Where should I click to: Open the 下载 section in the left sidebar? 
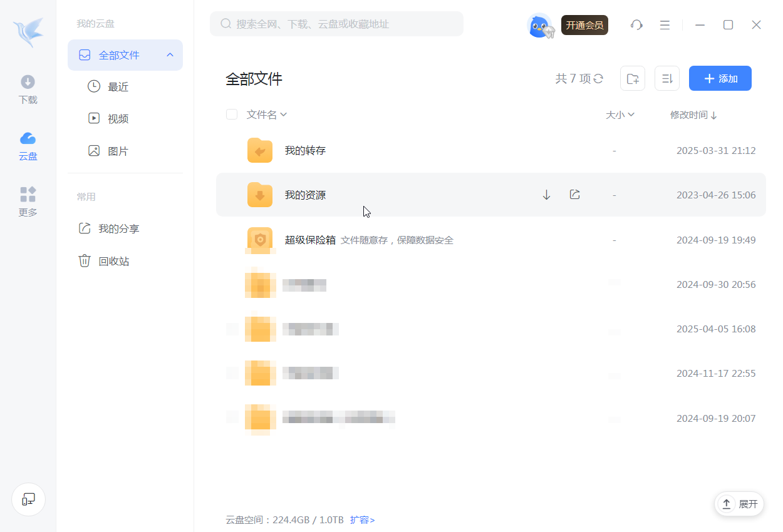[28, 90]
